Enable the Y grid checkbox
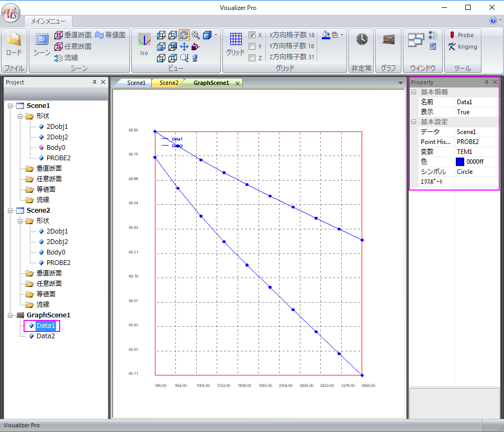 (x=252, y=47)
